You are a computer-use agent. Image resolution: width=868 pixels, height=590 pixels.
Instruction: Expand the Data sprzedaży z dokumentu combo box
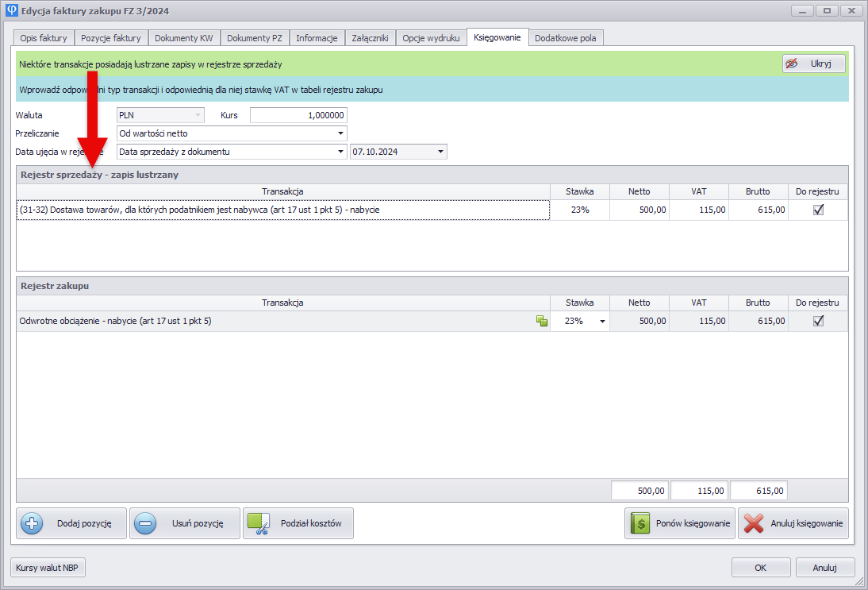[340, 152]
